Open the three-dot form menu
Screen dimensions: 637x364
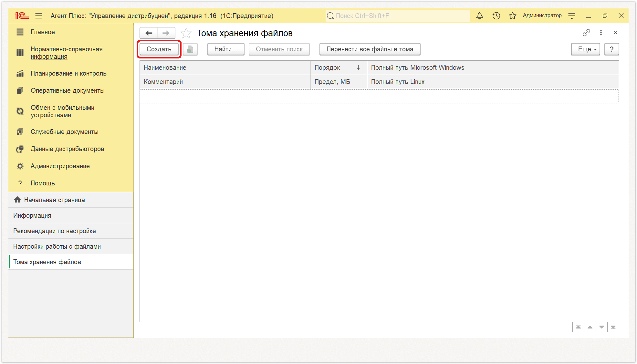[601, 33]
